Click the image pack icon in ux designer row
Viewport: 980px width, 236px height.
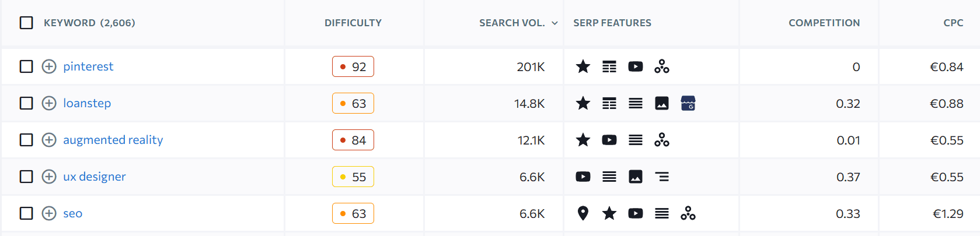coord(636,177)
